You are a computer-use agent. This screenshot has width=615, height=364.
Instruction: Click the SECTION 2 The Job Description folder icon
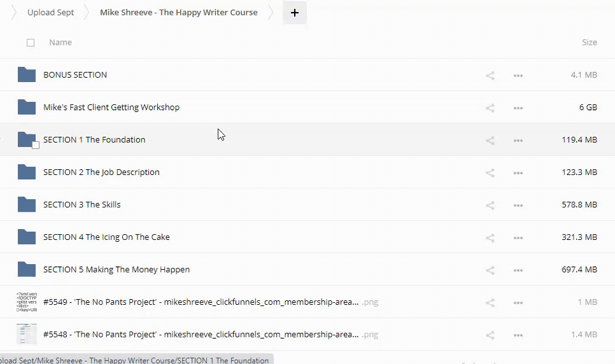click(x=27, y=172)
